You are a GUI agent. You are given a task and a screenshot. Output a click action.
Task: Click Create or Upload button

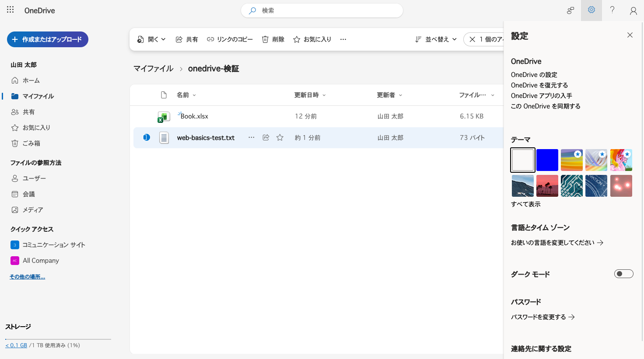(x=48, y=39)
